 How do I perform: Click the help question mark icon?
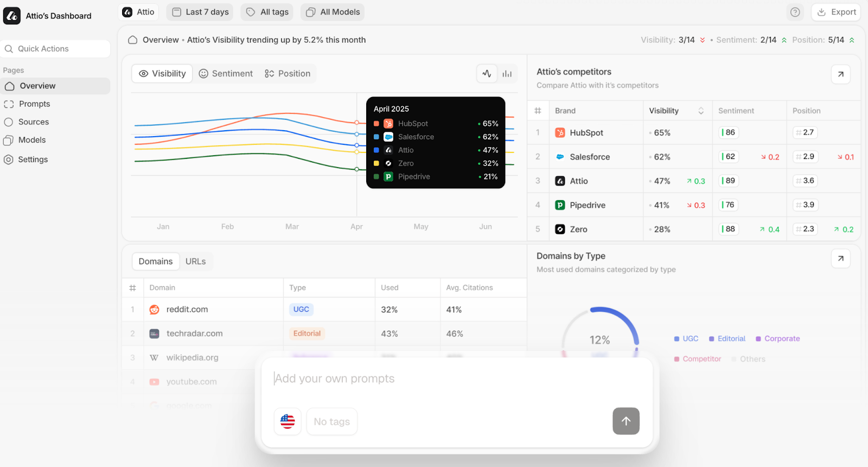[x=795, y=12]
